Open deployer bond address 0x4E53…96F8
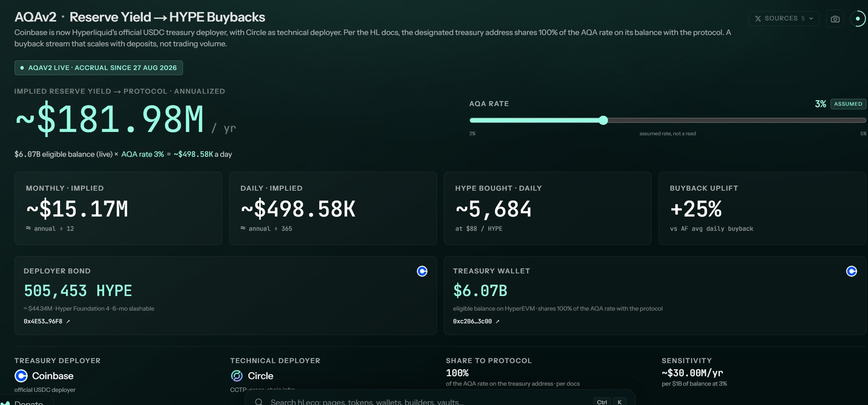 [x=43, y=322]
